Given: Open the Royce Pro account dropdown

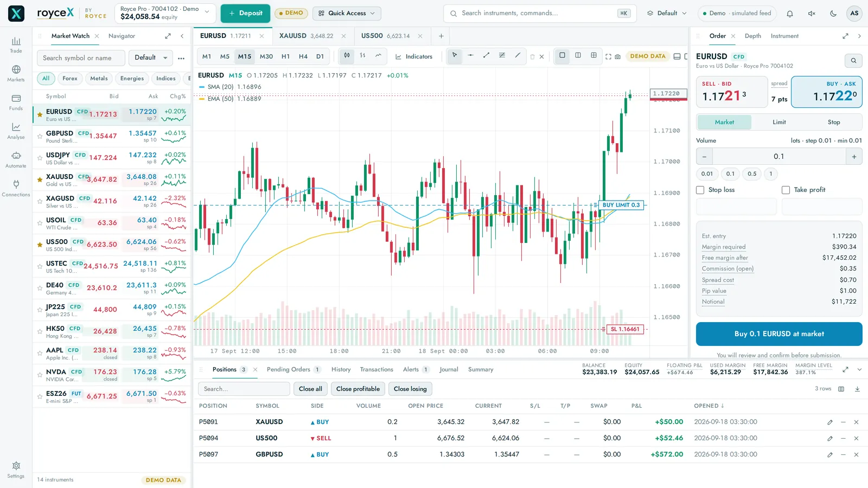Looking at the screenshot, I should tap(165, 13).
